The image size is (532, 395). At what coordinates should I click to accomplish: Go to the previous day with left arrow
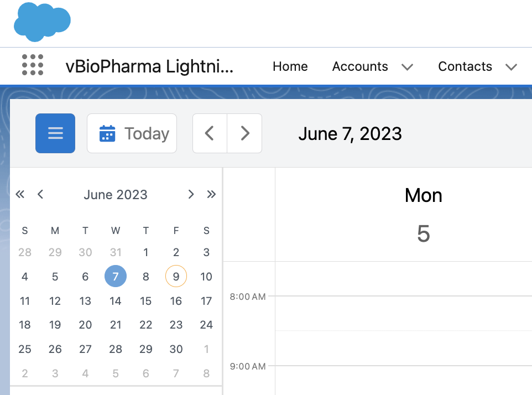210,133
